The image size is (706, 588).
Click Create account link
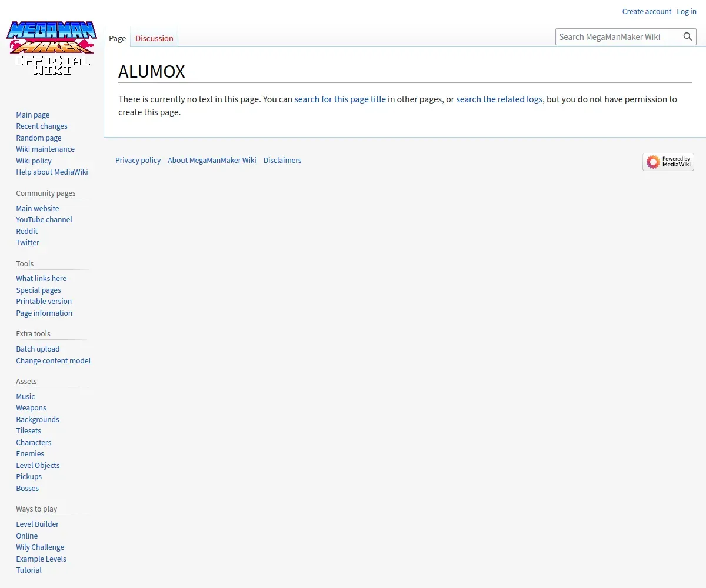point(647,11)
